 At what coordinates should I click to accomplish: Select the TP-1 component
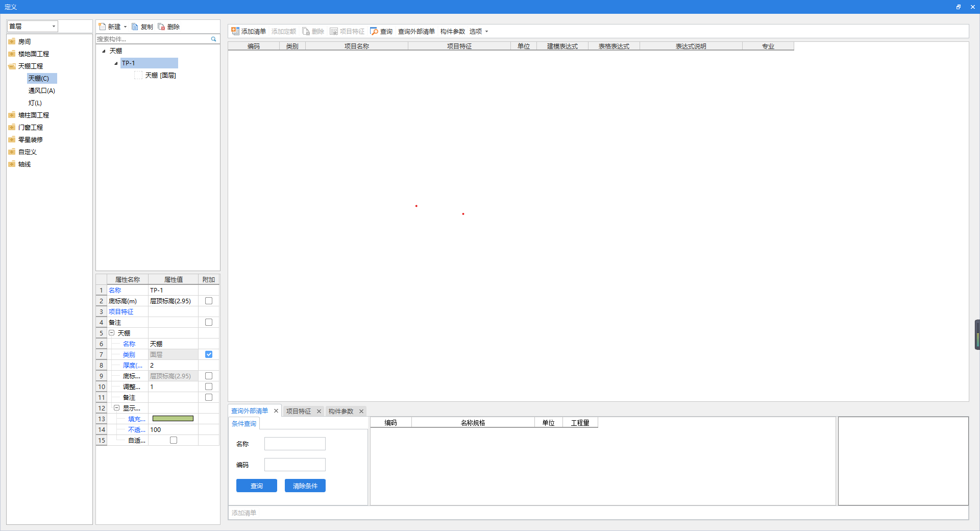tap(149, 63)
